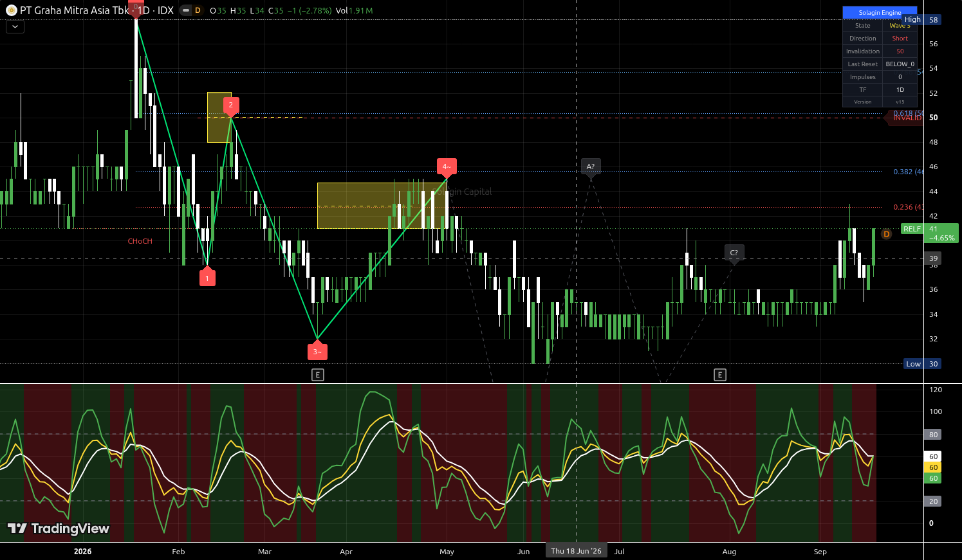The width and height of the screenshot is (962, 560).
Task: Click the TF value 1D in table
Action: (x=900, y=90)
